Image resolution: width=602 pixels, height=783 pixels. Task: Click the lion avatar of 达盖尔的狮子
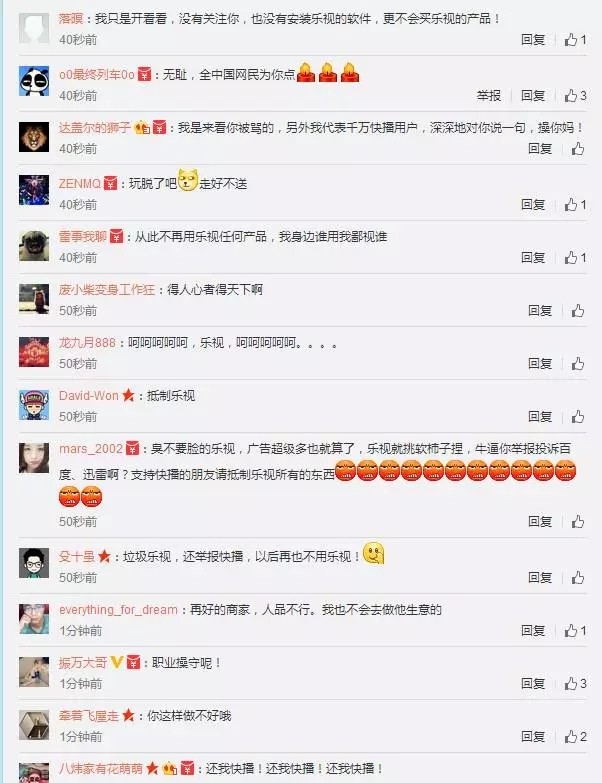coord(34,137)
